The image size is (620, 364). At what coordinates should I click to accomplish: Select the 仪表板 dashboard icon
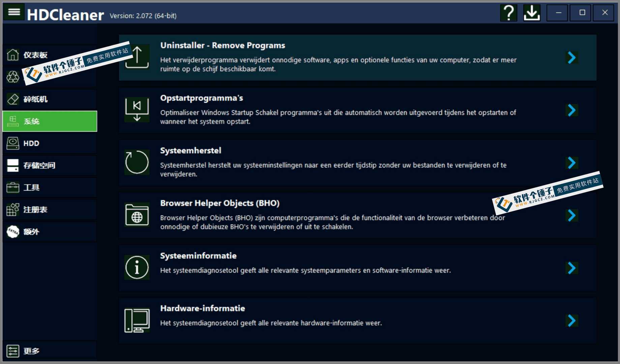pos(13,54)
